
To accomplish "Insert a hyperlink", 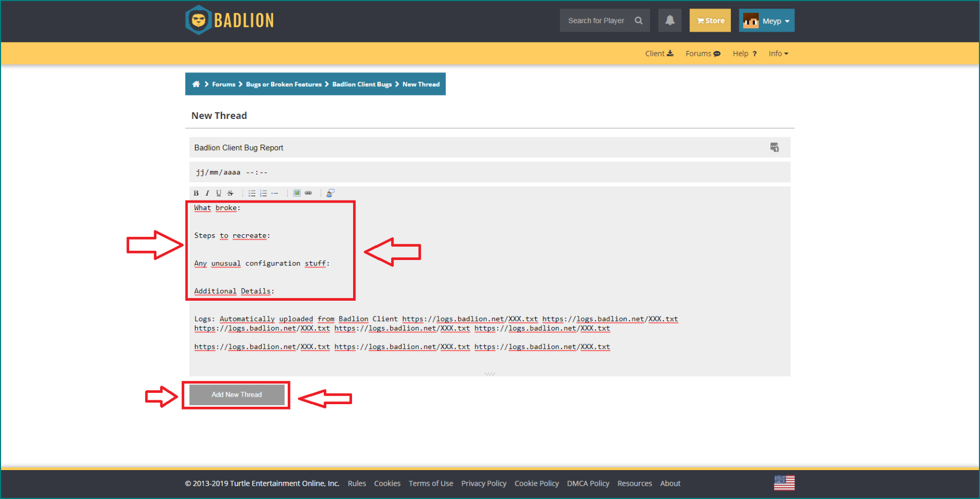I will (x=309, y=193).
